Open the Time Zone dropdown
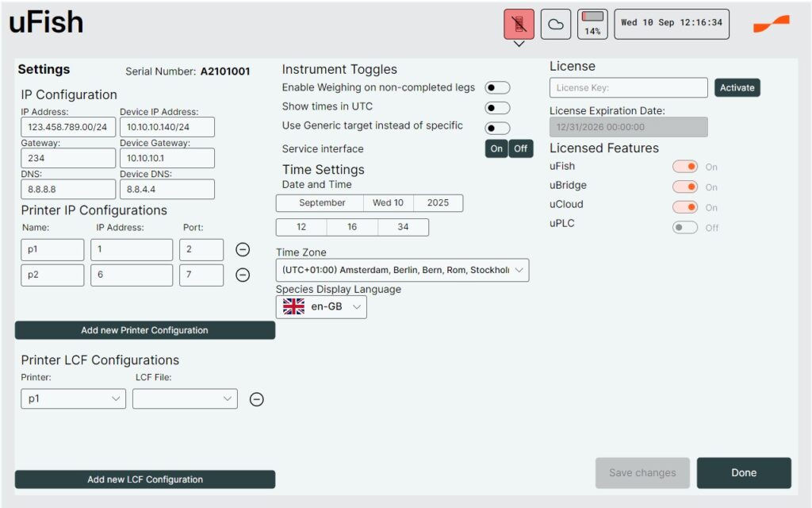The width and height of the screenshot is (812, 508). (402, 271)
